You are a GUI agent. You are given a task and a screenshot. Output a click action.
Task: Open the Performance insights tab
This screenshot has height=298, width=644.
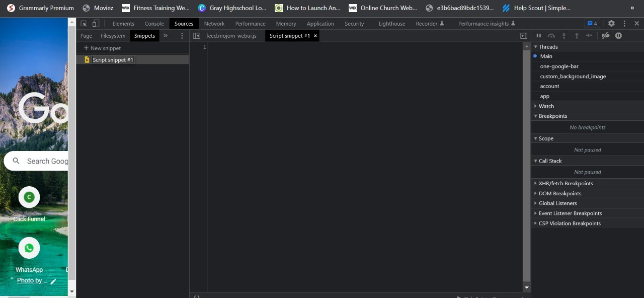[487, 24]
